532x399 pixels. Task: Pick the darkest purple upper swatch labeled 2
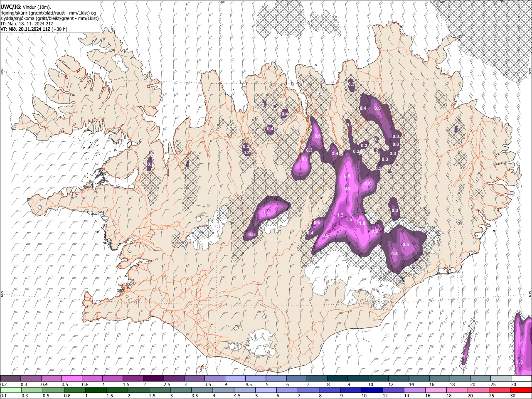pos(153,379)
